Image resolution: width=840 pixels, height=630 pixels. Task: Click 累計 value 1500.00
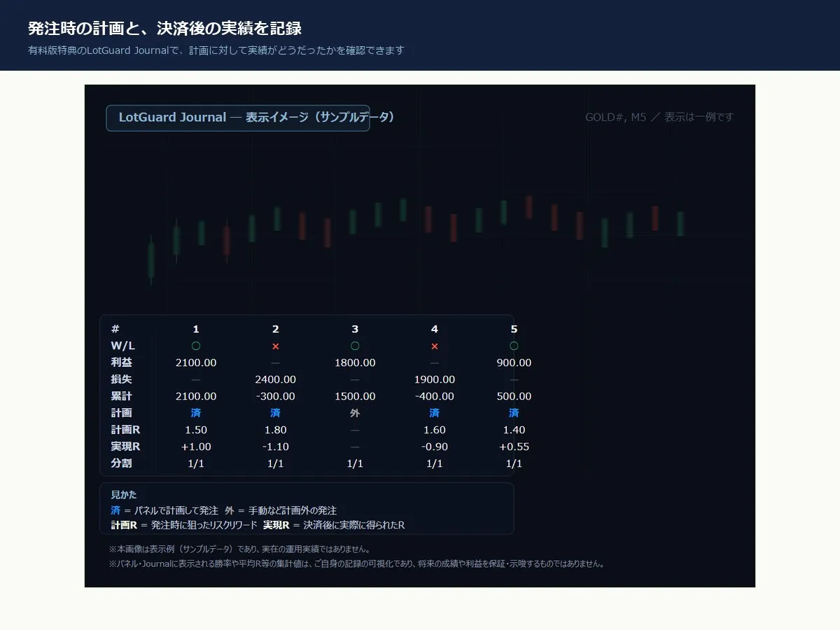(355, 396)
